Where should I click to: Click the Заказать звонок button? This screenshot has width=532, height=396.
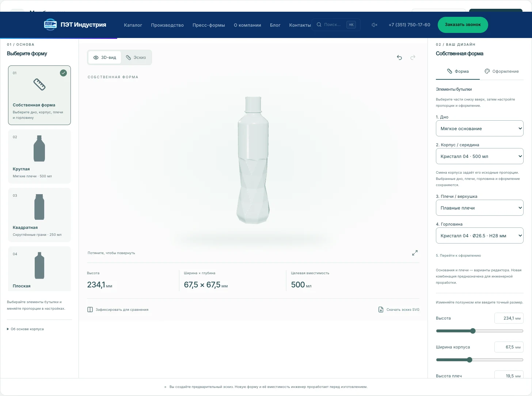(x=463, y=24)
